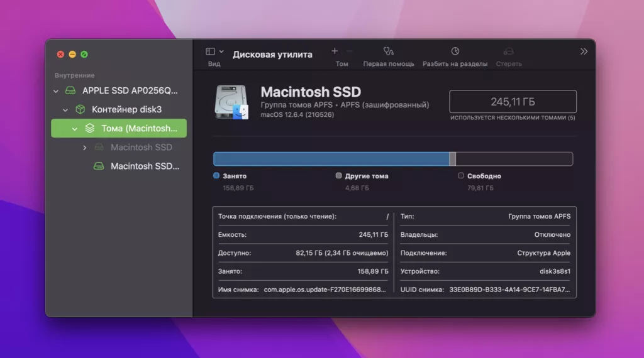Click the Тома layers stack icon

click(x=89, y=128)
